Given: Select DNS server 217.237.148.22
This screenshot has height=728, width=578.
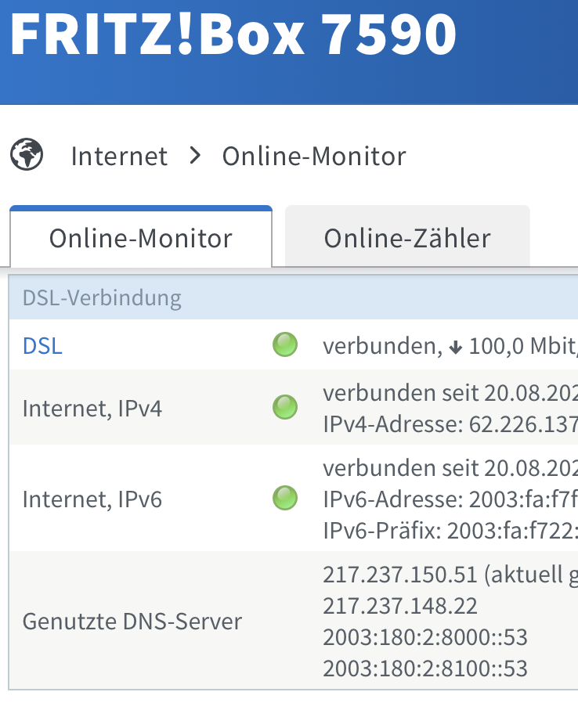Looking at the screenshot, I should 400,606.
